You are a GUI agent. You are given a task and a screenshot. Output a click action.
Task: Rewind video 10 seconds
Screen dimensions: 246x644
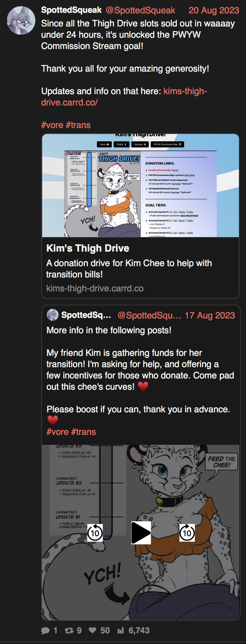point(95,533)
